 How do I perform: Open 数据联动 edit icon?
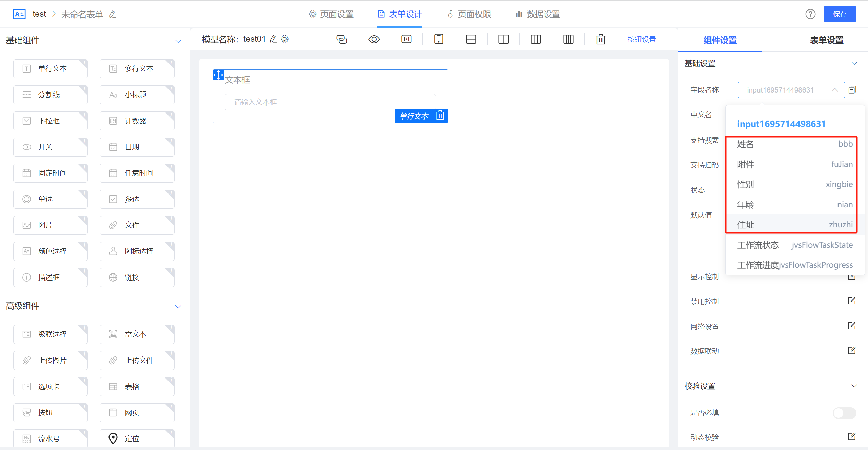852,351
